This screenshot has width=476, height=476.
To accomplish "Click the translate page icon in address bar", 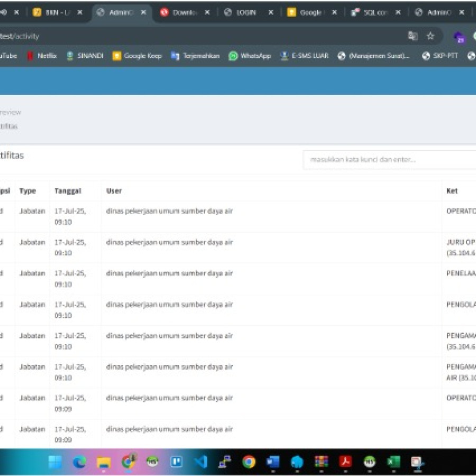I will 413,36.
